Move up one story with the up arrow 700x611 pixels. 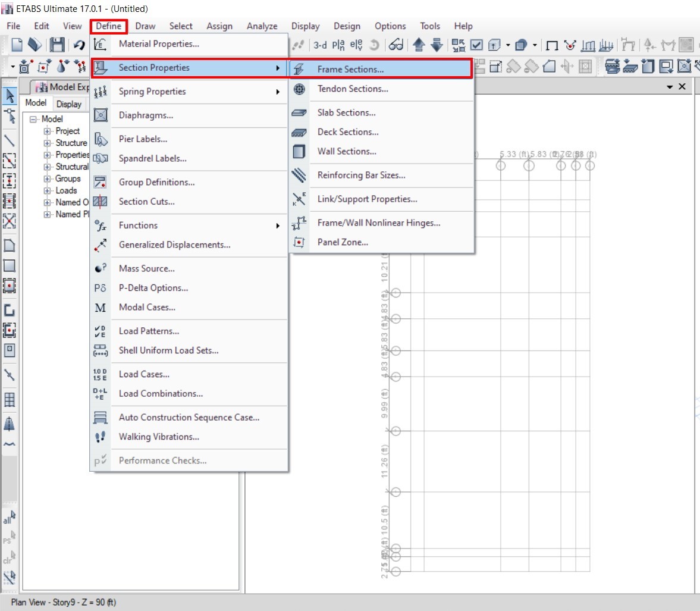pyautogui.click(x=418, y=45)
